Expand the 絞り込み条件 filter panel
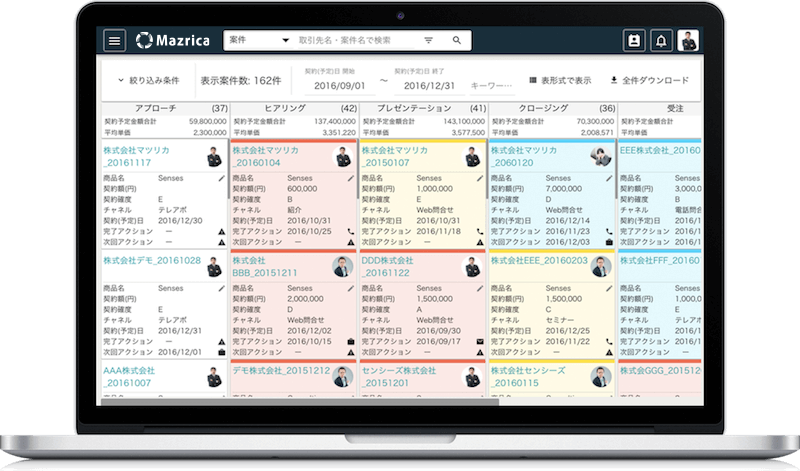800x471 pixels. [147, 80]
